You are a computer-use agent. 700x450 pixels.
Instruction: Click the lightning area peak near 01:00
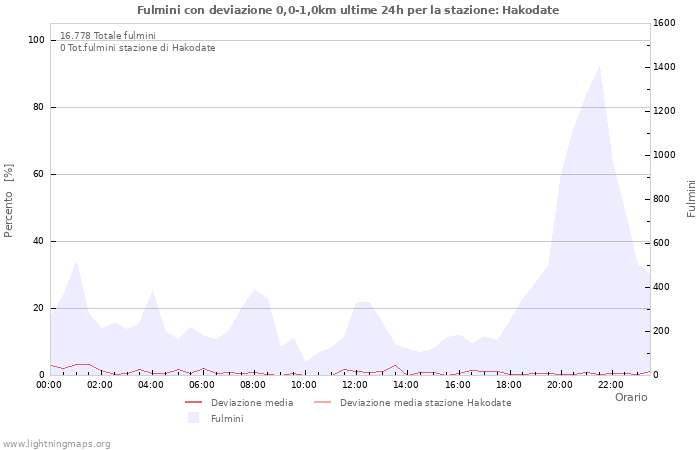(x=76, y=262)
